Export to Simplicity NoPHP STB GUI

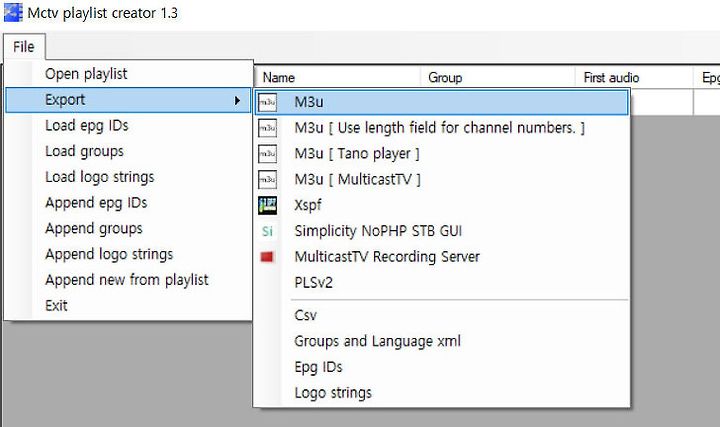pyautogui.click(x=442, y=231)
